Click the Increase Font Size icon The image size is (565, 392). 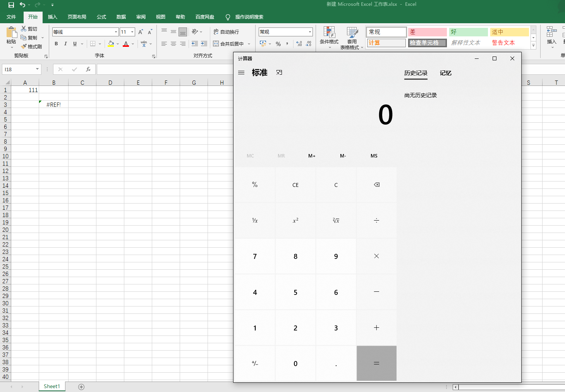(141, 32)
